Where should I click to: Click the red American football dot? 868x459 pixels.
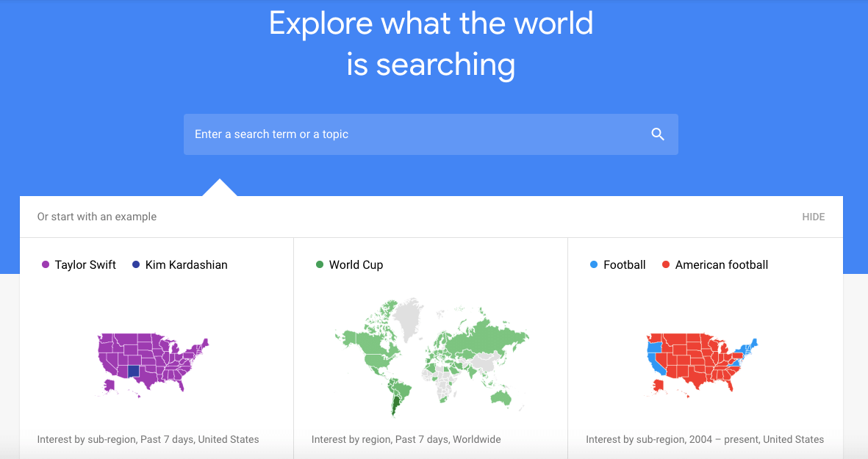click(666, 265)
